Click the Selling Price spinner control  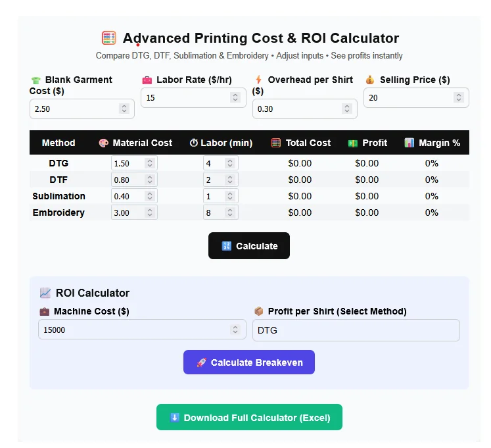[458, 97]
